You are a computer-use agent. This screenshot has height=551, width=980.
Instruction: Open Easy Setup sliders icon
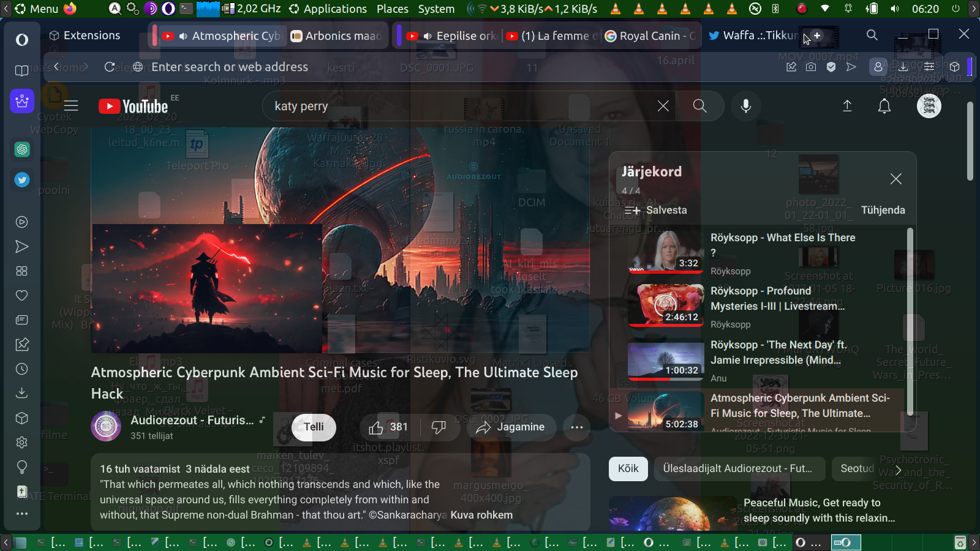[929, 67]
